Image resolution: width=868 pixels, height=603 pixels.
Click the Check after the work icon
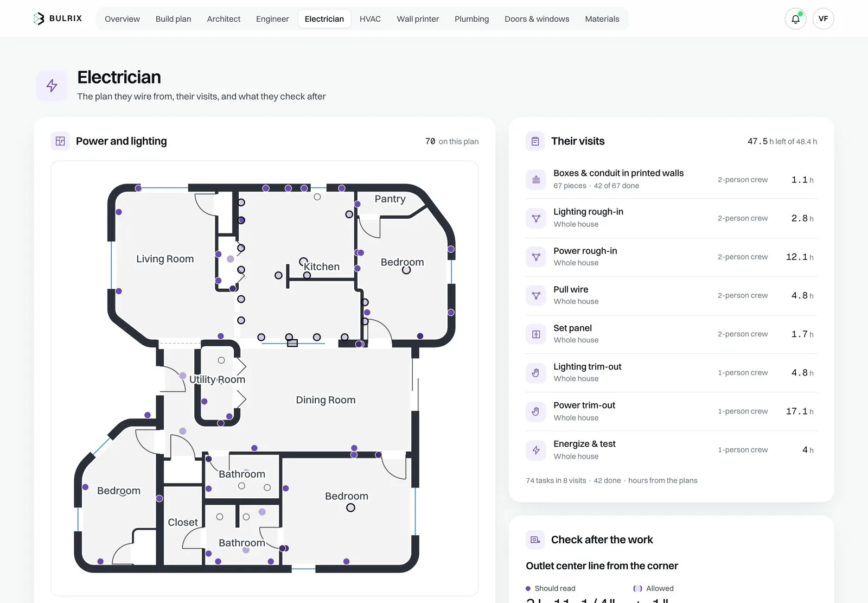pyautogui.click(x=535, y=539)
